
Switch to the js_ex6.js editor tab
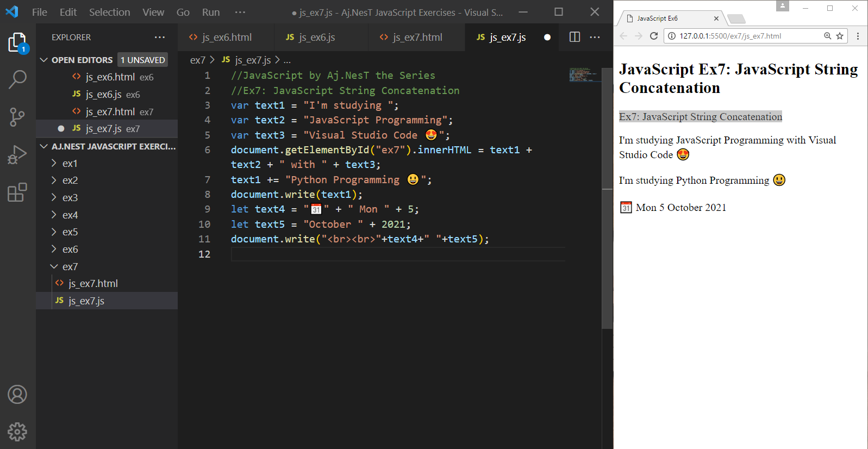tap(316, 37)
